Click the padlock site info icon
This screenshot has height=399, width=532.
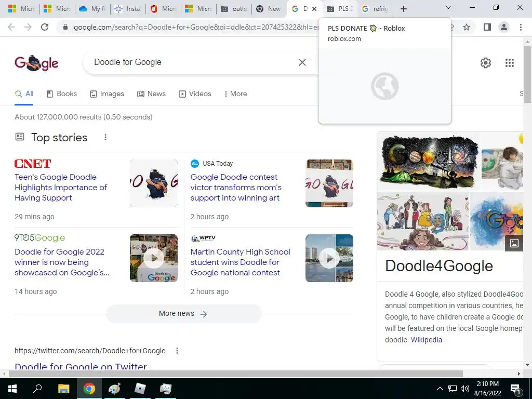[x=65, y=27]
